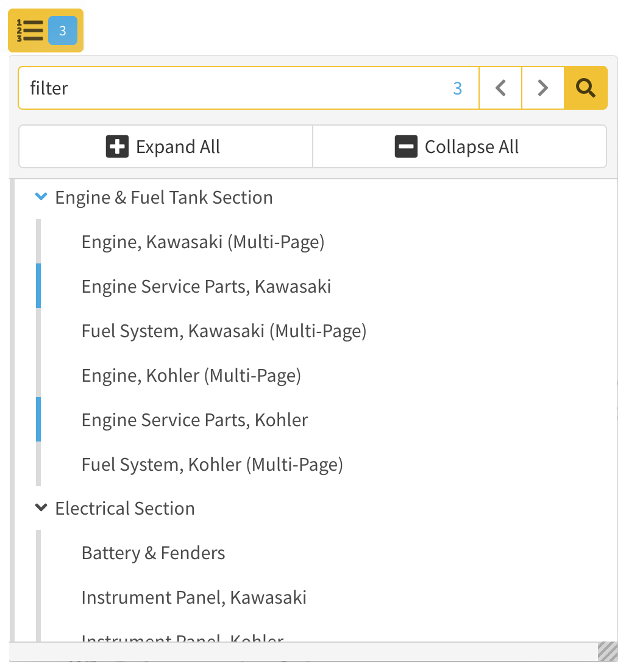Viewport: 626px width, 672px height.
Task: Go to previous search result arrow
Action: pyautogui.click(x=500, y=88)
